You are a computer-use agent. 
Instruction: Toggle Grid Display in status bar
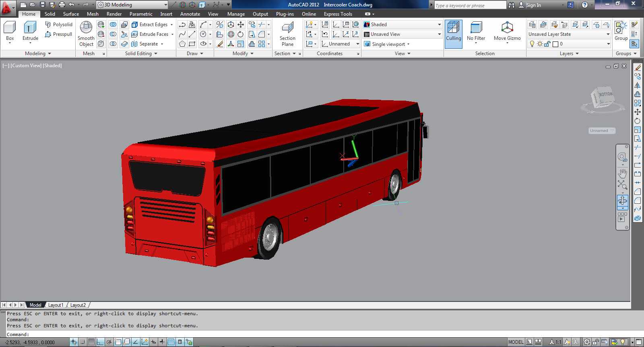[x=91, y=342]
